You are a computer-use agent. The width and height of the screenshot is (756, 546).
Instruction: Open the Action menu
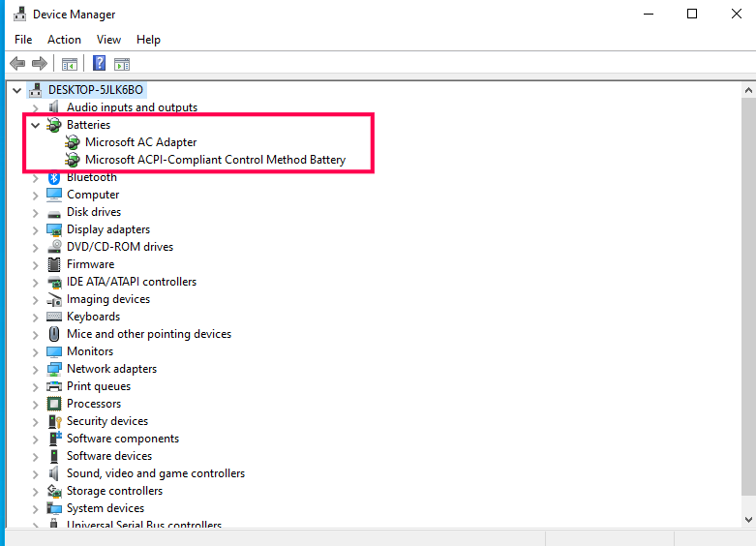[x=64, y=40]
